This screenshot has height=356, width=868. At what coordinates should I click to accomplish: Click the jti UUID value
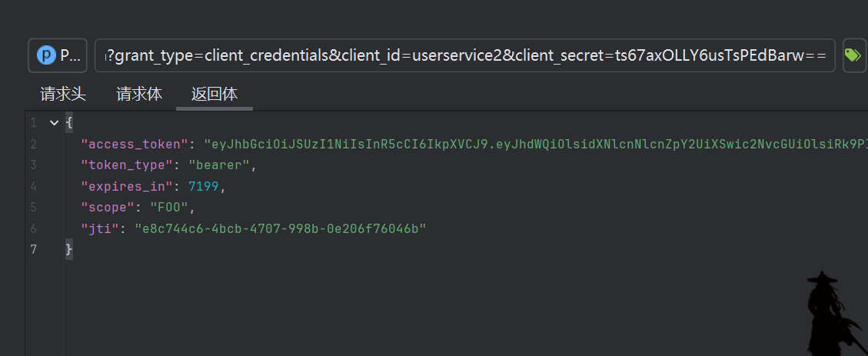[280, 228]
